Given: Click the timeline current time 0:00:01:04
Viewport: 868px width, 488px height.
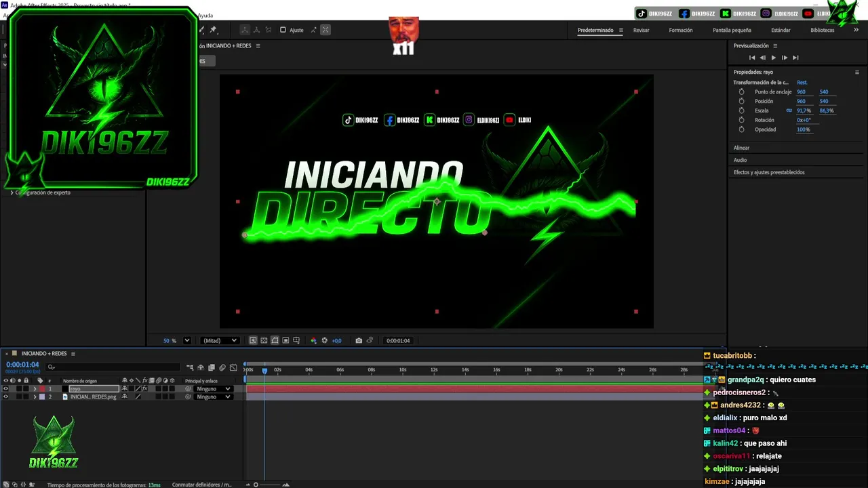Looking at the screenshot, I should 22,365.
